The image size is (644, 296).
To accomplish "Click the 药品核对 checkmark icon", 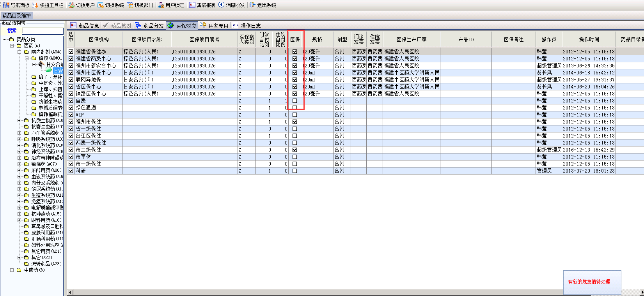I will pos(106,25).
